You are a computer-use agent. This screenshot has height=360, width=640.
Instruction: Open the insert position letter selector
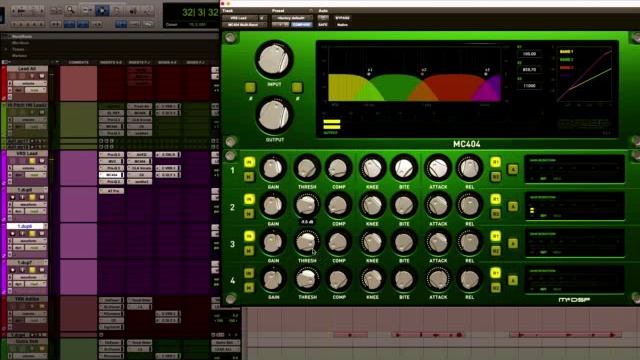(x=263, y=18)
